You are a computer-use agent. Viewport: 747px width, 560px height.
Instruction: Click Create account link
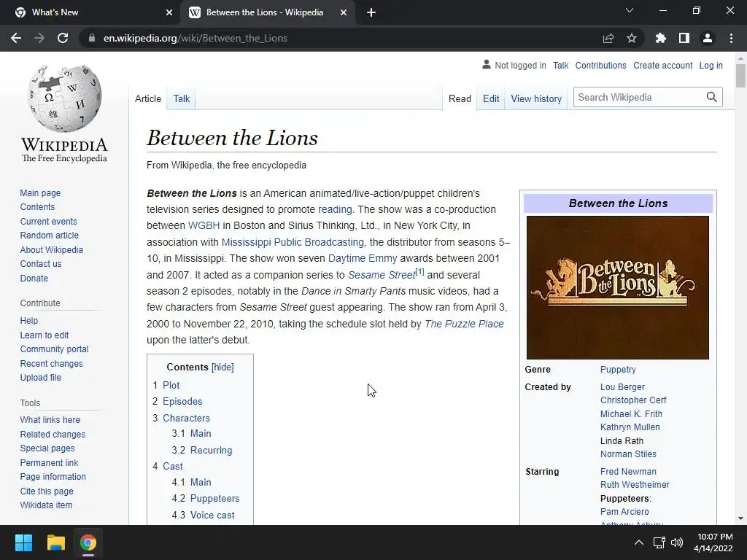[662, 65]
